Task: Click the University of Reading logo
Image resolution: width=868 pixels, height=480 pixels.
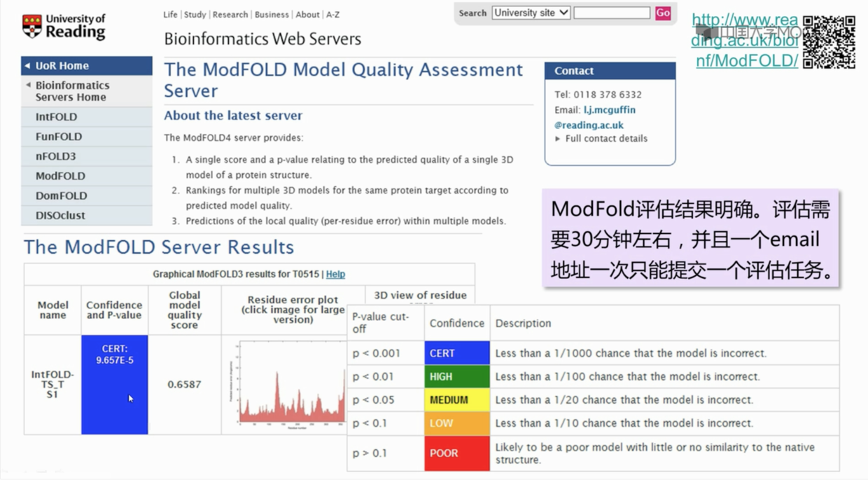Action: click(x=64, y=27)
